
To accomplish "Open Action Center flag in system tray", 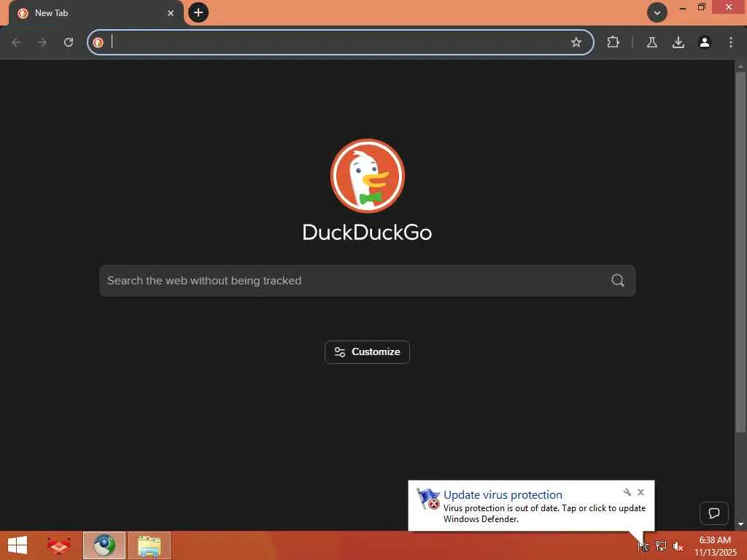I will point(643,545).
